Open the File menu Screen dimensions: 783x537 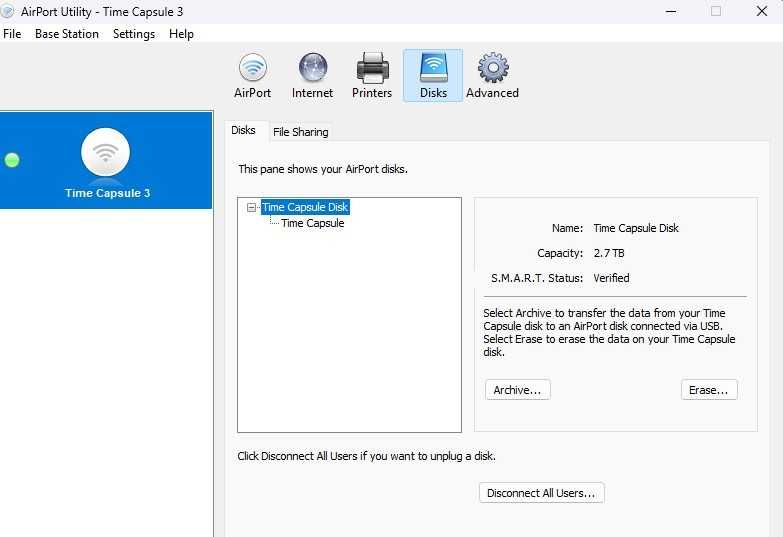(12, 34)
